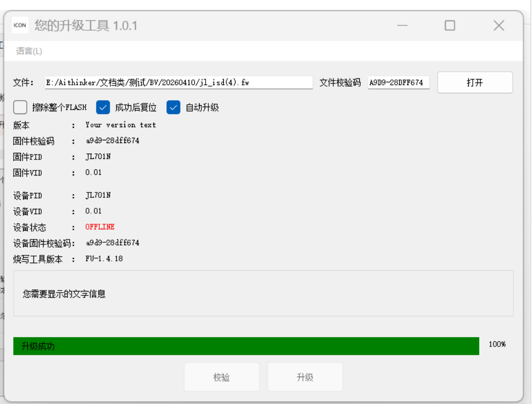
Task: Toggle the 自动升级 checkbox
Action: coord(173,107)
